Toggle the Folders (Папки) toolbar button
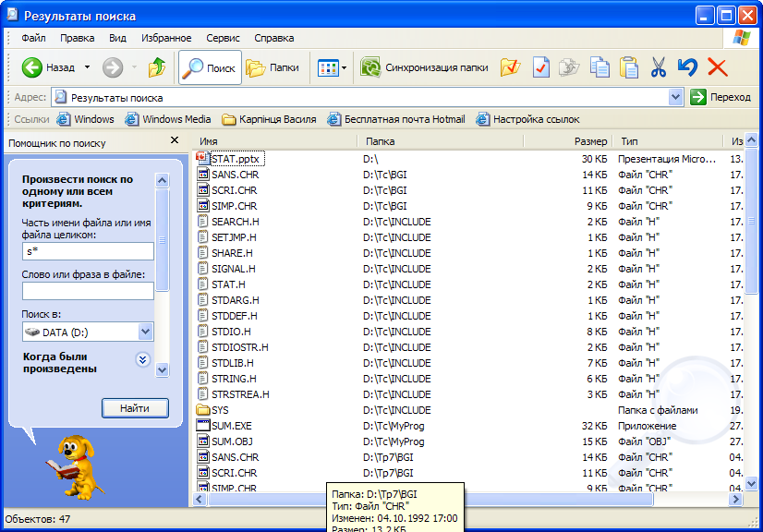Screen dimensions: 763x532 (x=272, y=67)
